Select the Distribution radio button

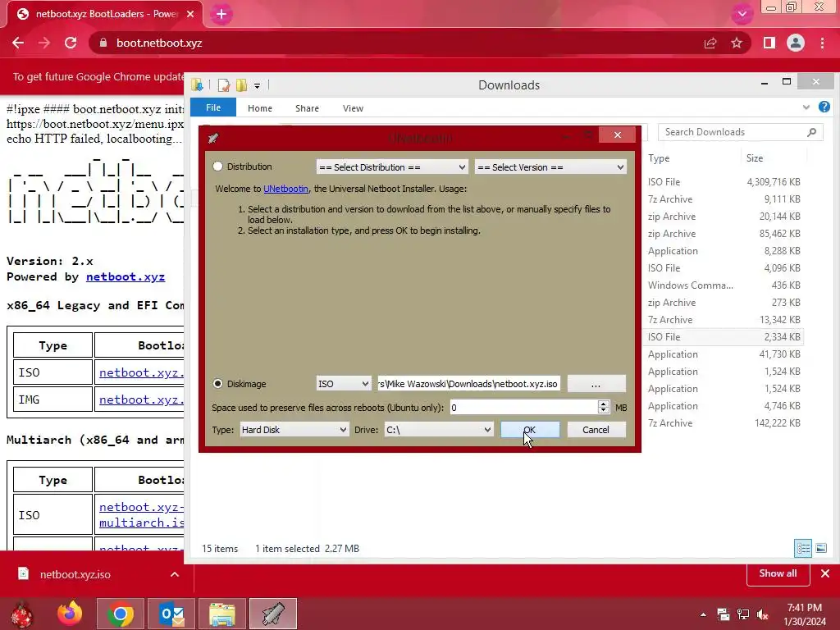tap(217, 167)
